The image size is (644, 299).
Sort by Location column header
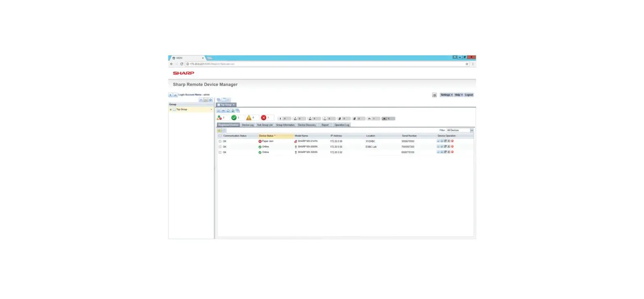pos(370,136)
